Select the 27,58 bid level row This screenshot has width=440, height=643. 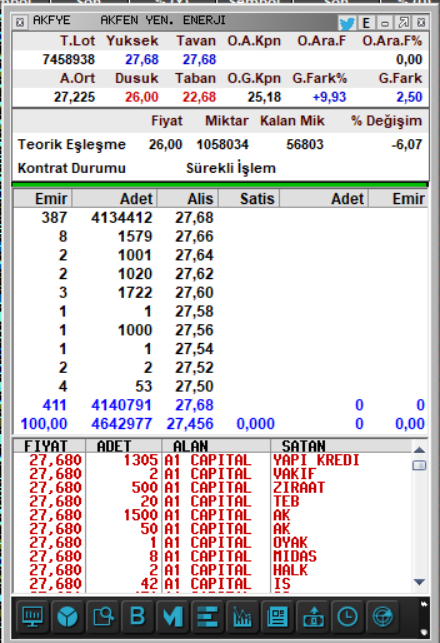click(x=221, y=311)
